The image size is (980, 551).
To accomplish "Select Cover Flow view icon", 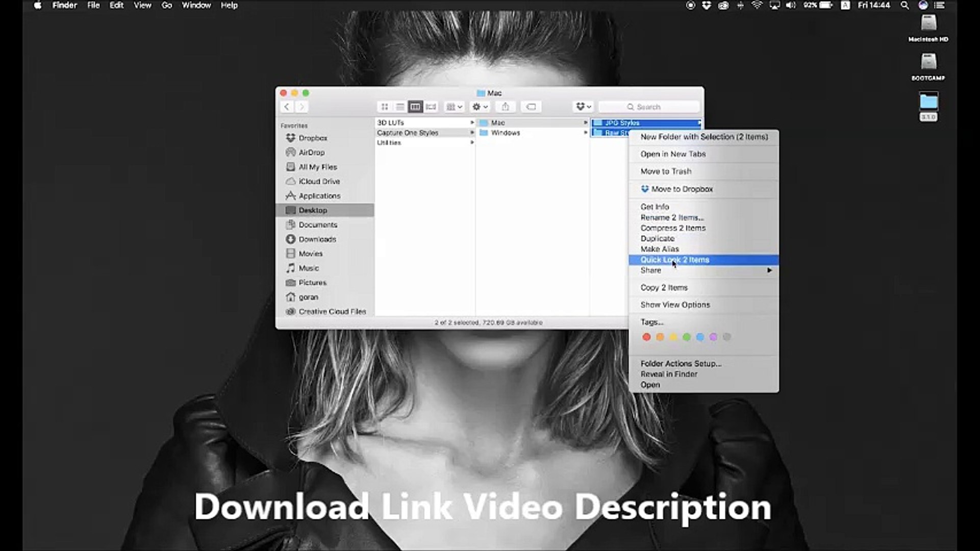I will (x=431, y=107).
